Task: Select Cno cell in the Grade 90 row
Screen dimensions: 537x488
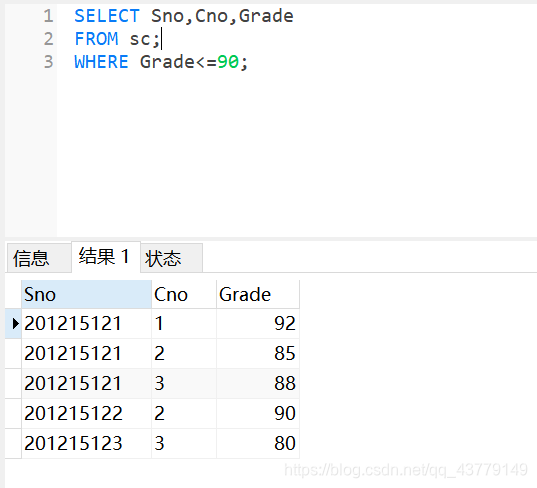Action: [184, 413]
